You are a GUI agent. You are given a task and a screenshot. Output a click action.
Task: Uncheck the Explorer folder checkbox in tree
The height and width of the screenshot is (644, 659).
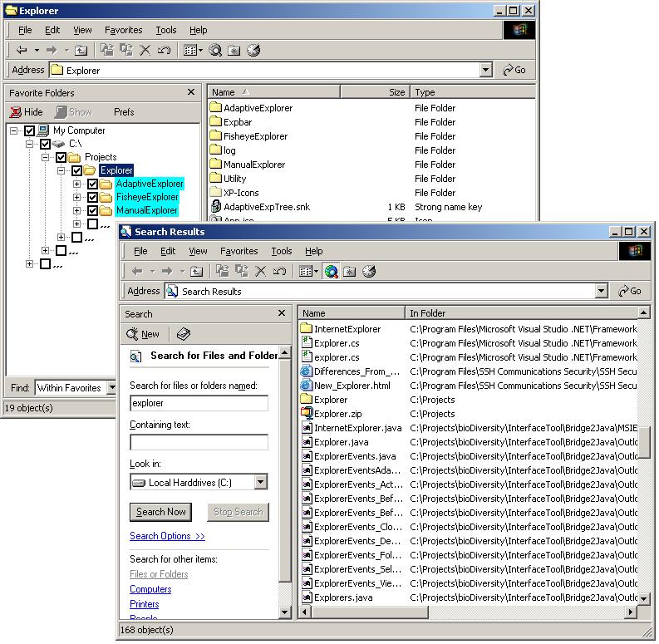click(76, 170)
